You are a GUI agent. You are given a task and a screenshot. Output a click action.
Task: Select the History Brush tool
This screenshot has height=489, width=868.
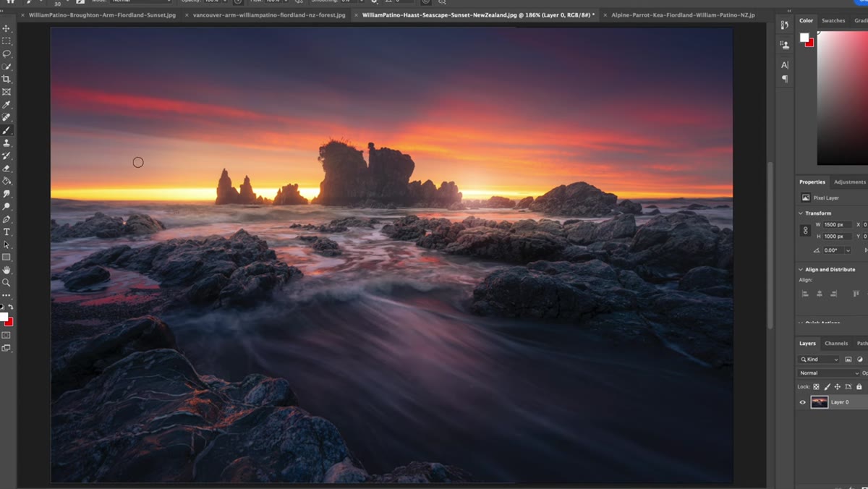7,156
